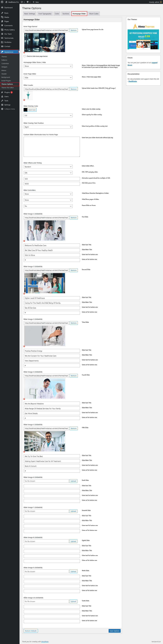Click Upload for Slider Image 6
163x644 pixels.
click(x=73, y=481)
